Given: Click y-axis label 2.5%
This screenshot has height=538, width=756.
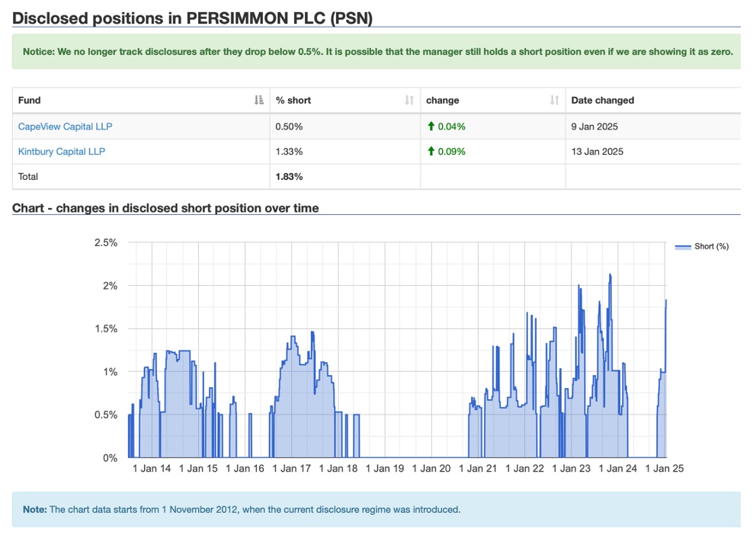Looking at the screenshot, I should coord(106,242).
